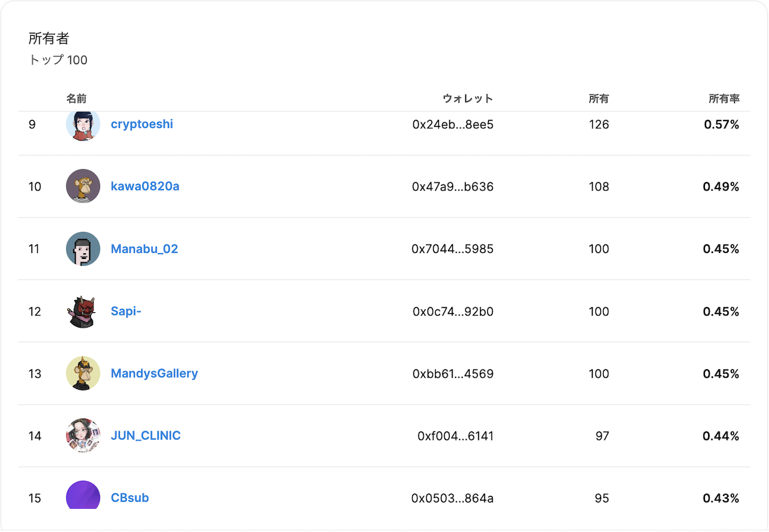
Task: Select wallet address 0x24eb...8ee5
Action: 453,124
